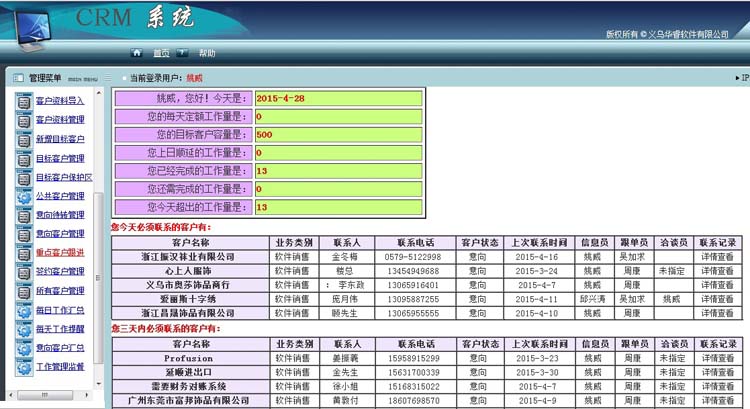Viewport: 750px width, 409px height.
Task: Click the icon beside 客户资料导入
Action: click(24, 101)
